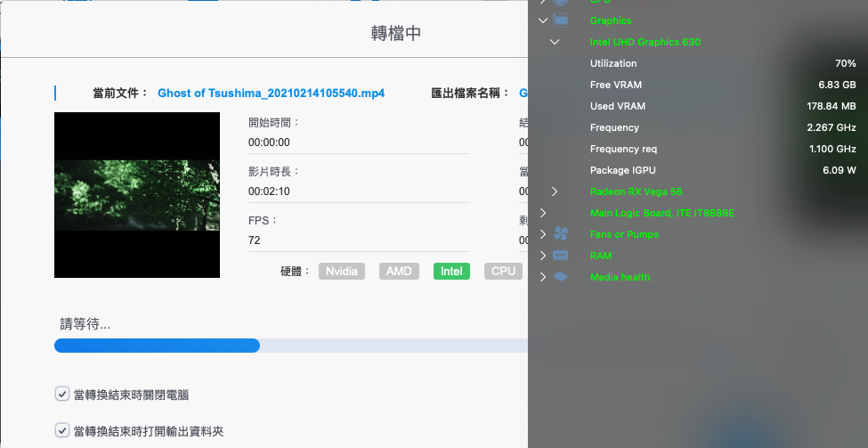
Task: Select AMD hardware option
Action: 399,272
